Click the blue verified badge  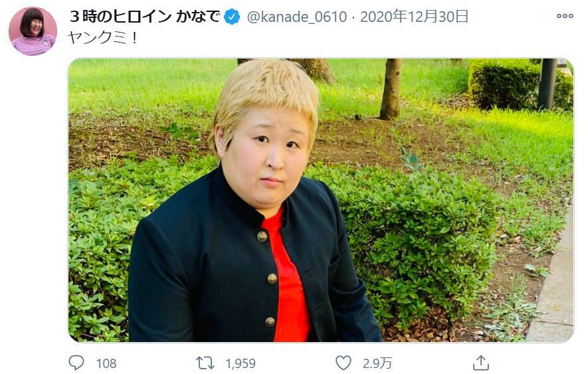tap(232, 17)
